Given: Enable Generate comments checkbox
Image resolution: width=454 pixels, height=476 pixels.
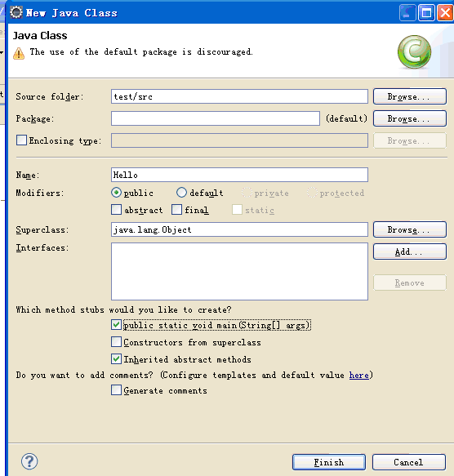Looking at the screenshot, I should coord(116,390).
